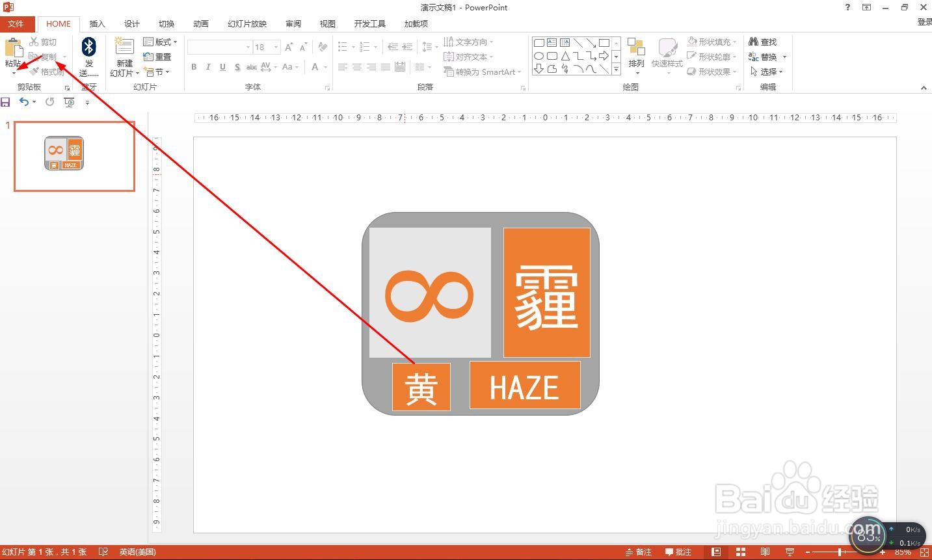Select the right arrow shape
Viewport: 932px width, 560px height.
pos(604,56)
